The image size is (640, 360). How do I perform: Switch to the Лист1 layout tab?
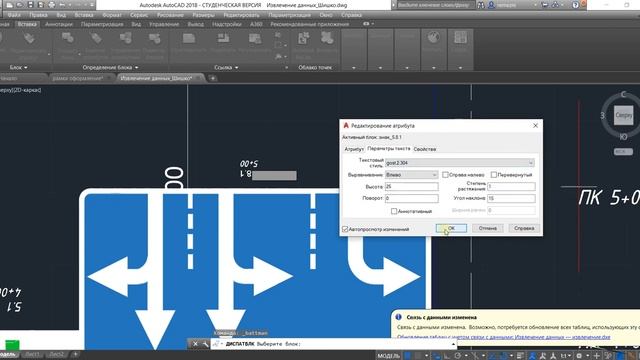click(x=33, y=354)
